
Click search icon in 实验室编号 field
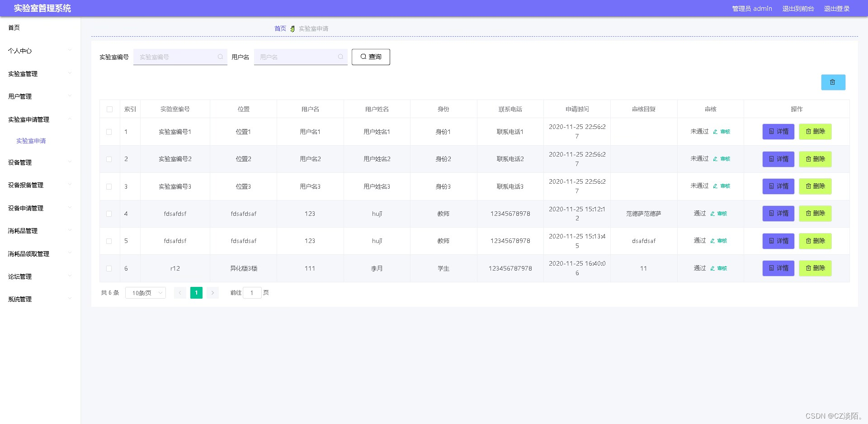pos(220,57)
